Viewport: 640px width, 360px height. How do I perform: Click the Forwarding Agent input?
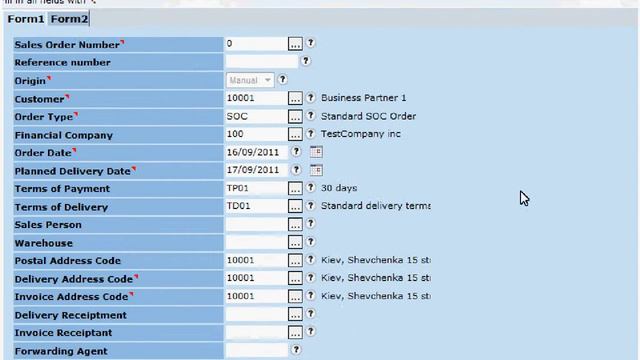click(x=256, y=350)
